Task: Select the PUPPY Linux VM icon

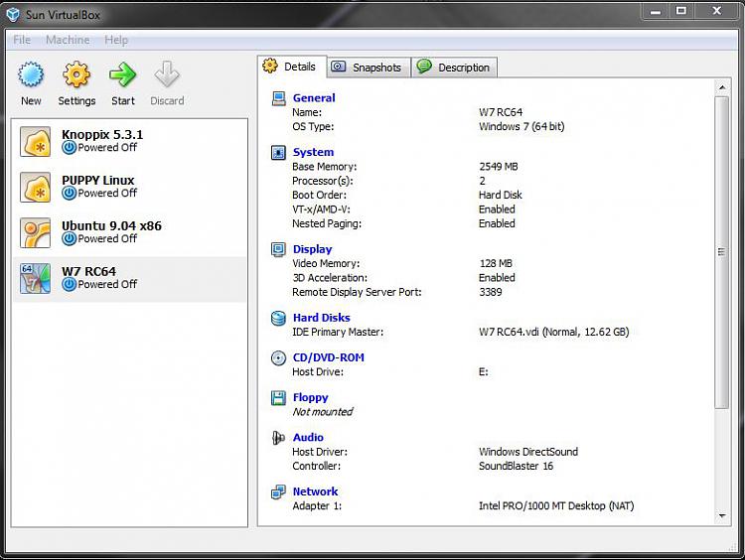Action: pos(35,187)
